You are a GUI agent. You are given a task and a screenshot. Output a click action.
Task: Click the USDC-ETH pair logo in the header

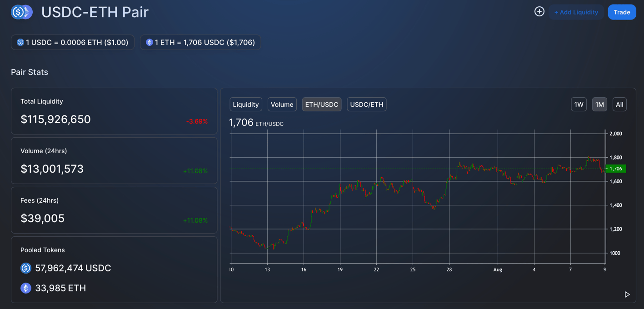click(x=21, y=12)
